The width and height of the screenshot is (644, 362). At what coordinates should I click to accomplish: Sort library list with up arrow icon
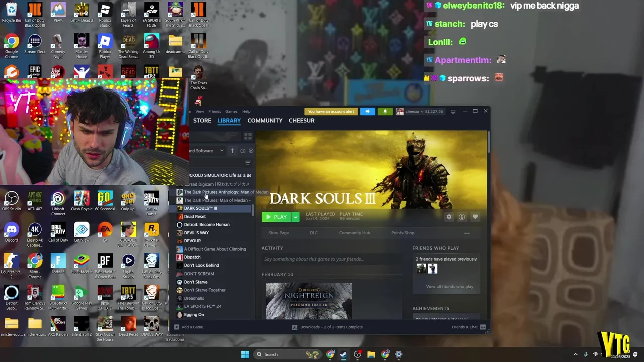tap(232, 151)
